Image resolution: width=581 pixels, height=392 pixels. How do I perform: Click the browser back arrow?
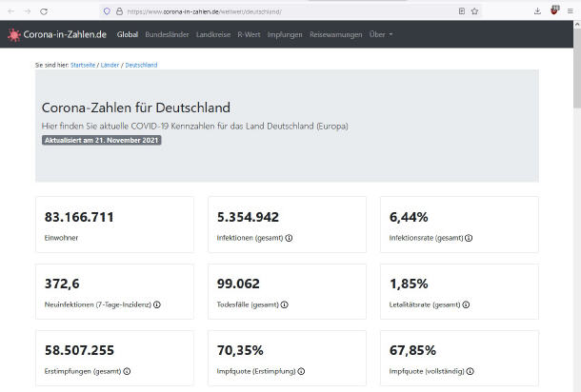(10, 10)
